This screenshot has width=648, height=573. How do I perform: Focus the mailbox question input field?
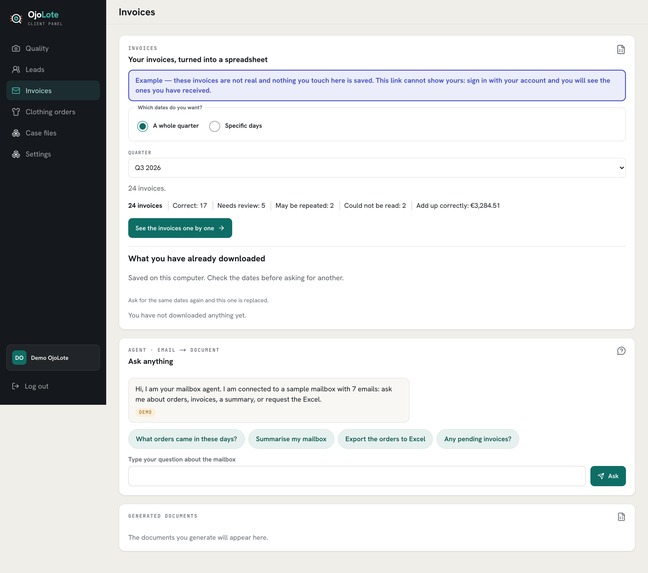(357, 476)
